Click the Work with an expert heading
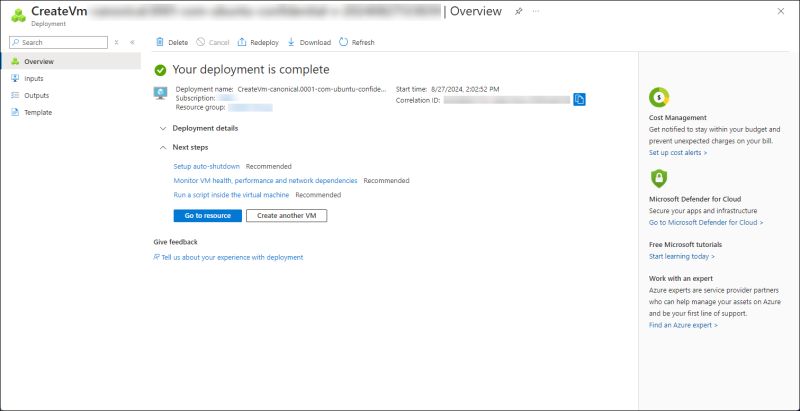The image size is (800, 411). tap(681, 279)
